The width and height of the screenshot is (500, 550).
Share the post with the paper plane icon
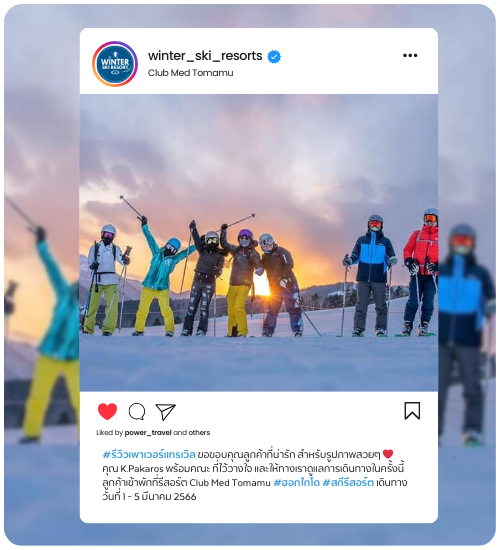tap(165, 412)
